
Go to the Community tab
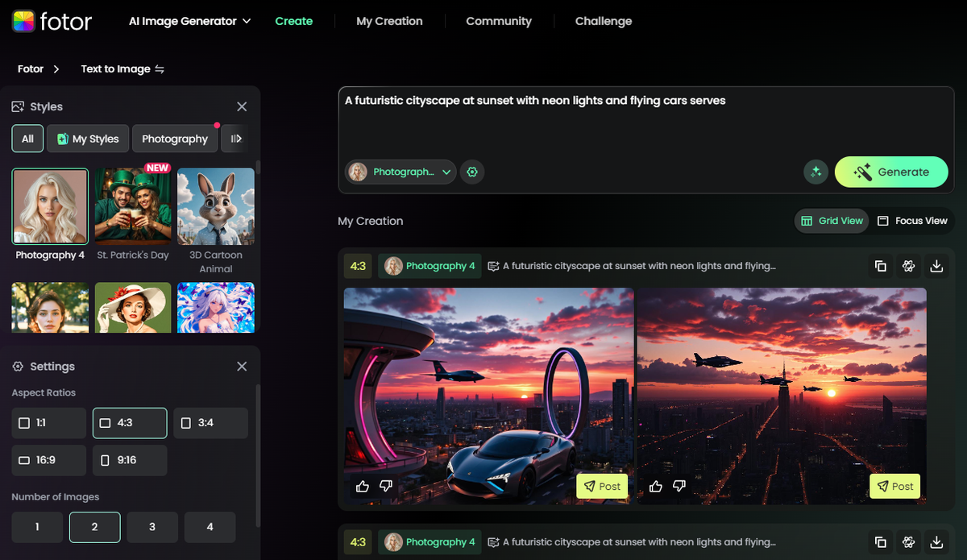pos(498,21)
